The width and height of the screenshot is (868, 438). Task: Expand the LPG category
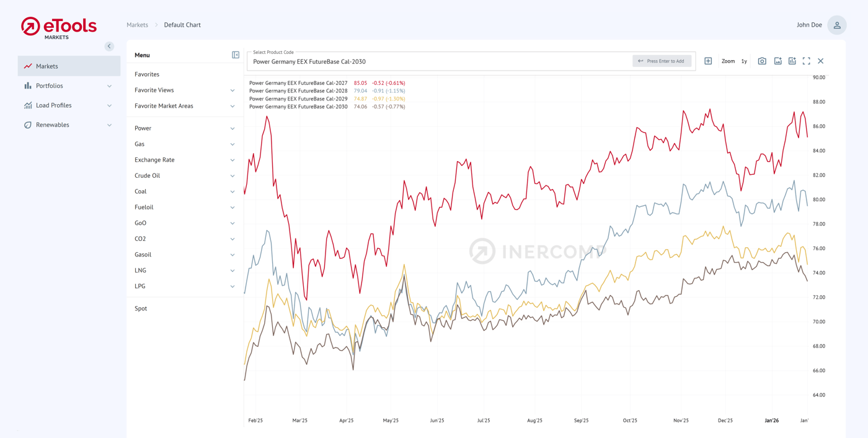[x=185, y=286]
